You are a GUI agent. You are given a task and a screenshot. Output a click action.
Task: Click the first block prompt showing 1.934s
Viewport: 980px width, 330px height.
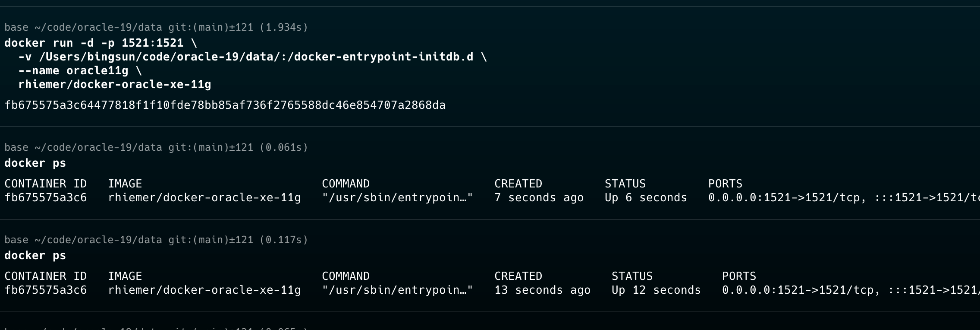156,28
